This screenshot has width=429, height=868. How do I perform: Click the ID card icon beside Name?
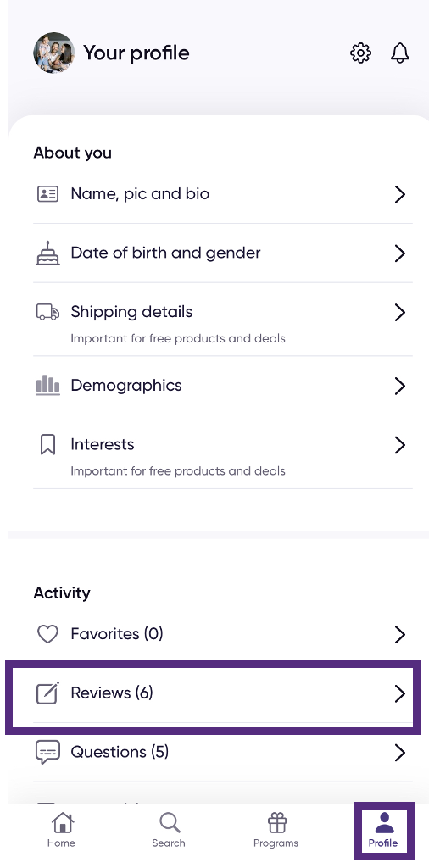coord(47,194)
